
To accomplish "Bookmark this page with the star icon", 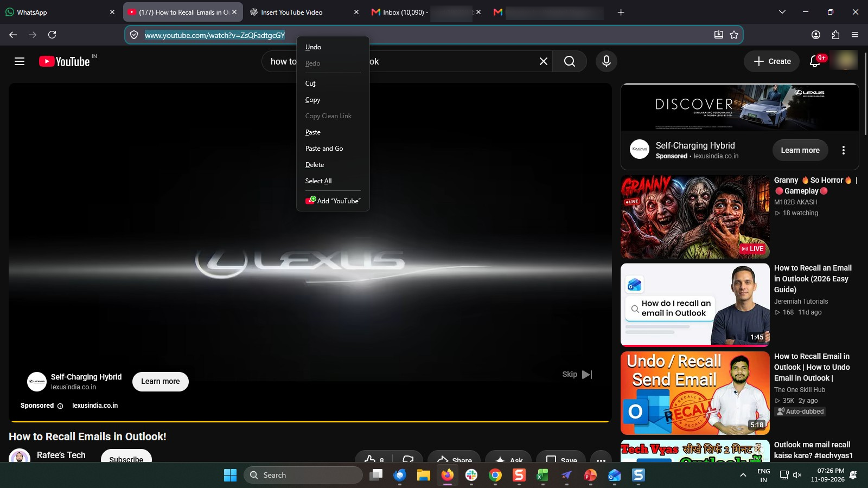I will click(734, 35).
